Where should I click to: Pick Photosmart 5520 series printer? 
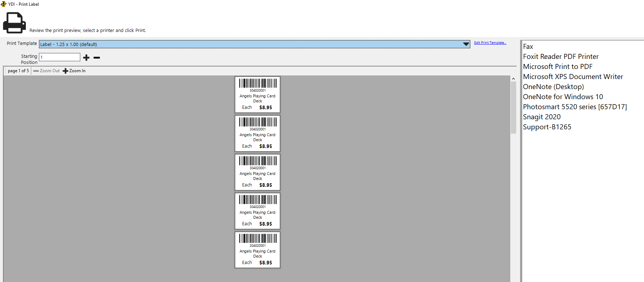tap(575, 107)
